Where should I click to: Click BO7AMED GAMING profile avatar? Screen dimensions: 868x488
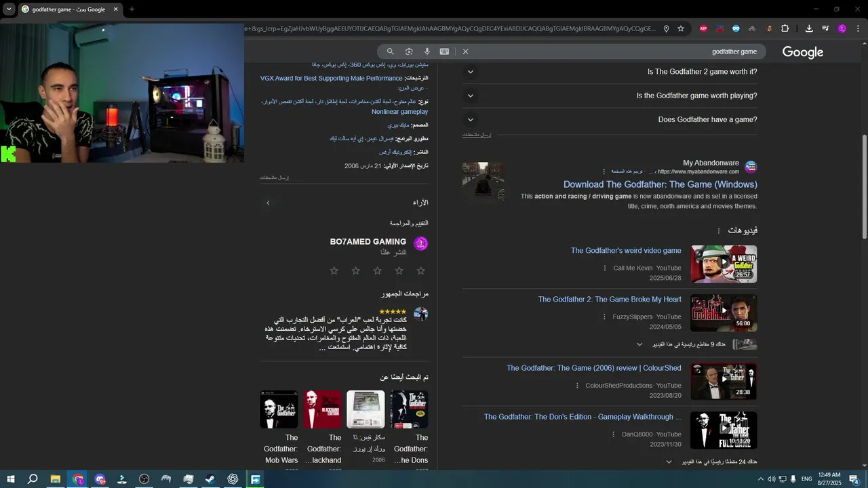click(420, 243)
